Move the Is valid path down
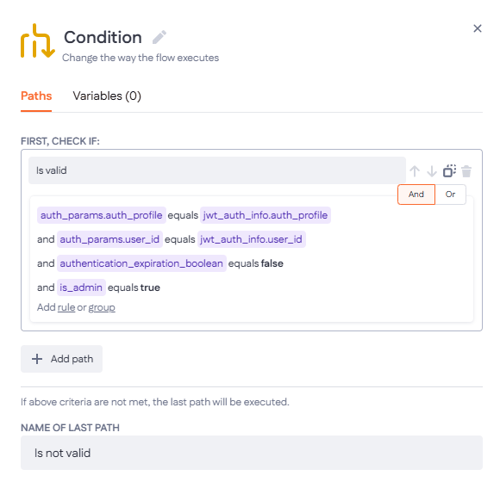500x488 pixels. (432, 171)
